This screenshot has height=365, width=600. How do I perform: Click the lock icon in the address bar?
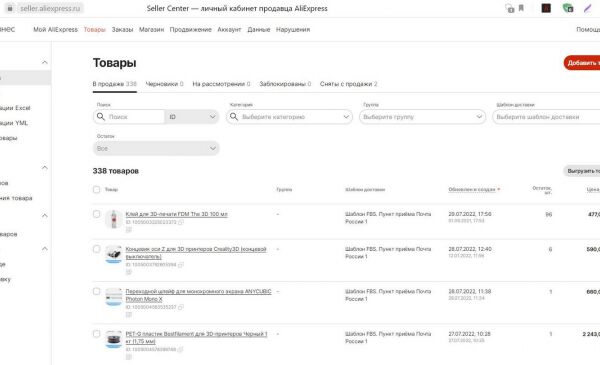coord(10,8)
